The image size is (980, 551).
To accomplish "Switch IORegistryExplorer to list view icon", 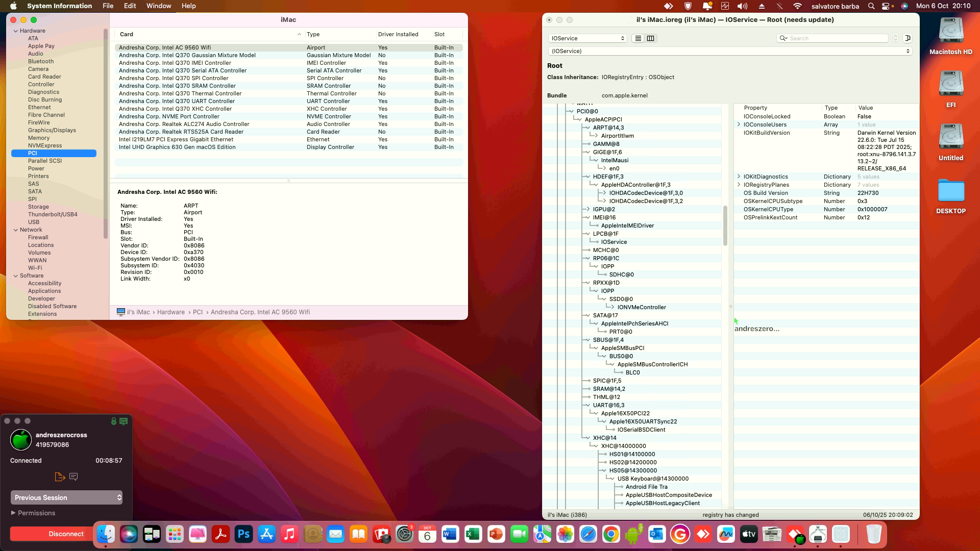I will [638, 38].
